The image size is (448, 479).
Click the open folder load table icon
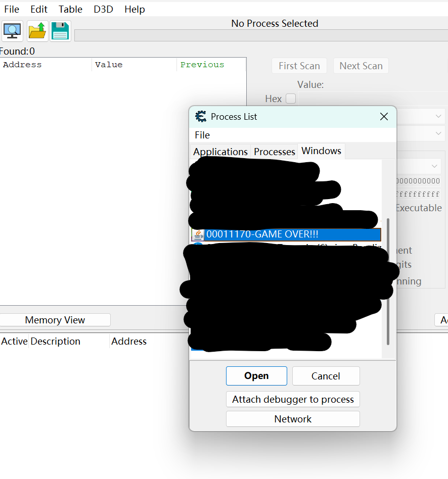point(37,31)
